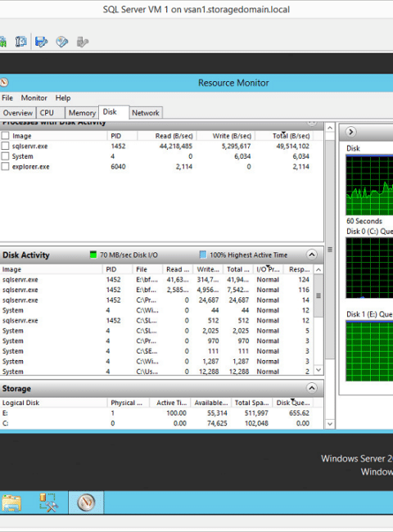Screen dimensions: 393x532
Task: Click the Resource Monitor title bar icon
Action: tap(4, 83)
